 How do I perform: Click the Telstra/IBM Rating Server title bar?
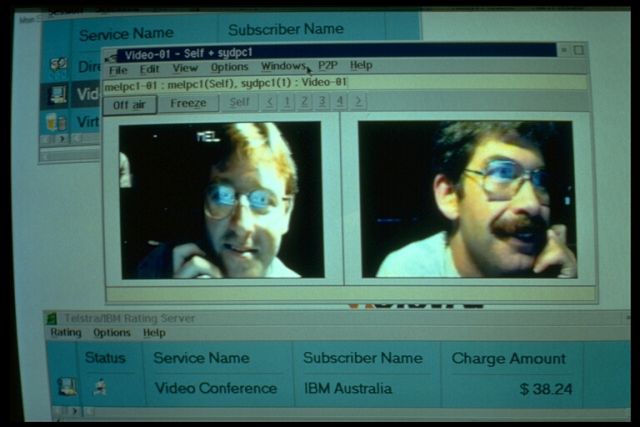tap(337, 318)
